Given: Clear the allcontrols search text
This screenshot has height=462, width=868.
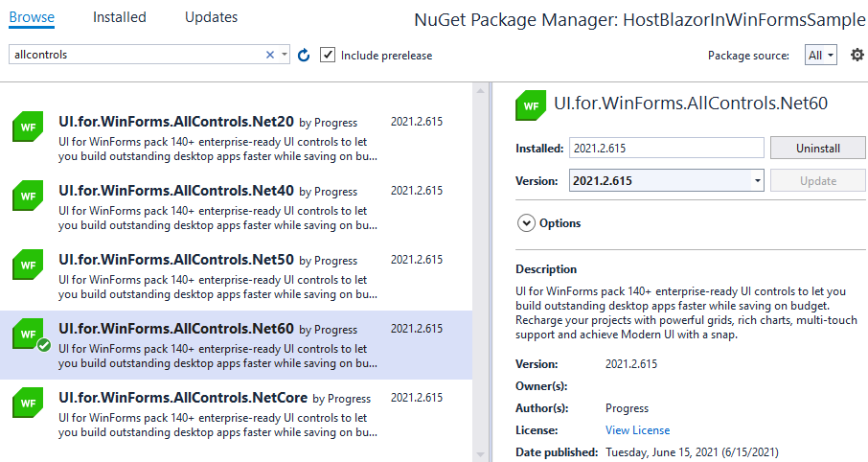Looking at the screenshot, I should [x=269, y=55].
